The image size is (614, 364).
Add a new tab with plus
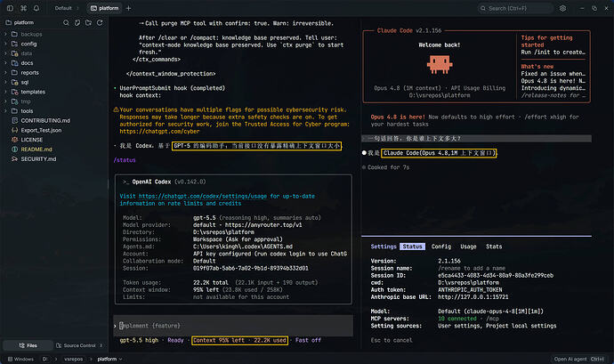coord(128,8)
